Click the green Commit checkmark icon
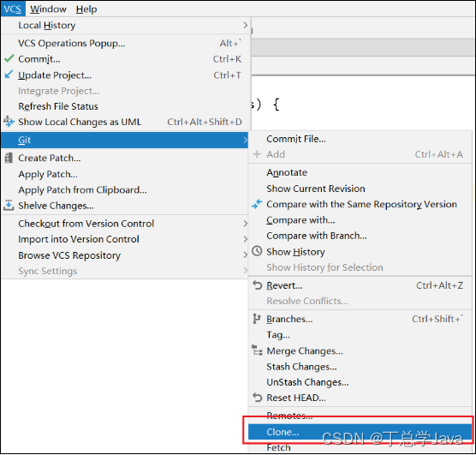 [9, 58]
